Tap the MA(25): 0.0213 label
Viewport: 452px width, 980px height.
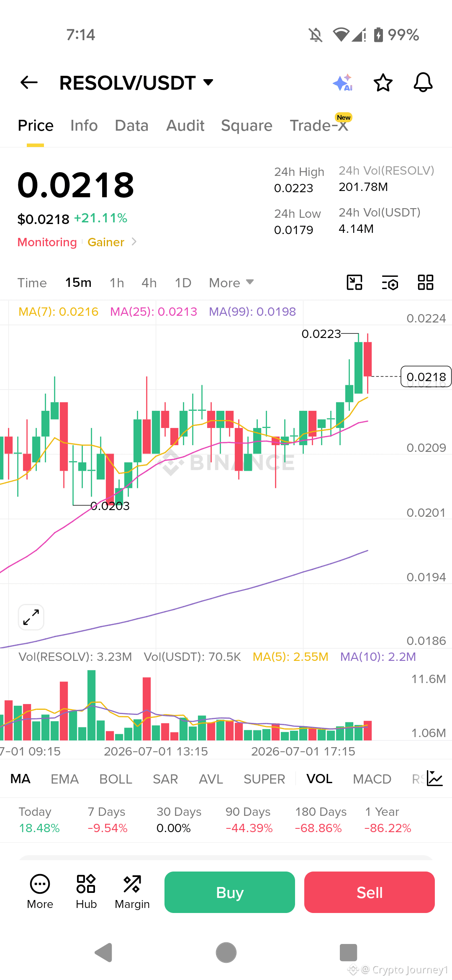tap(154, 312)
